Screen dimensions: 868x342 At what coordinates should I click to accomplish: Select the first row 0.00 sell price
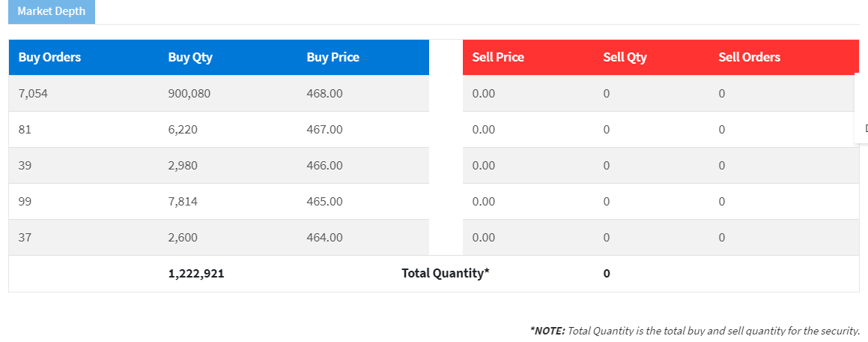[484, 94]
